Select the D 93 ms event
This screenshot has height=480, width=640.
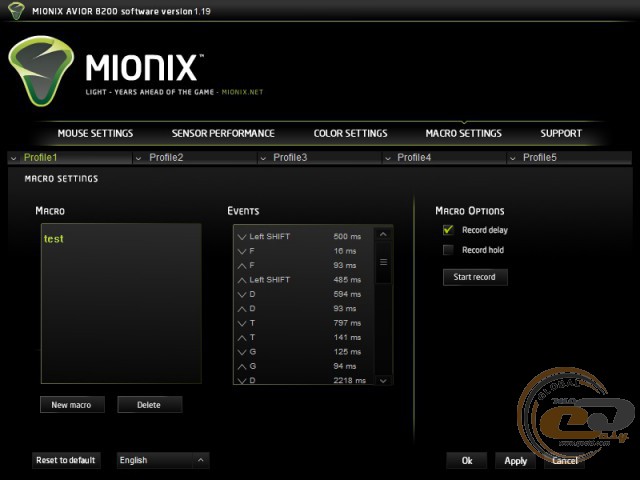pyautogui.click(x=304, y=309)
